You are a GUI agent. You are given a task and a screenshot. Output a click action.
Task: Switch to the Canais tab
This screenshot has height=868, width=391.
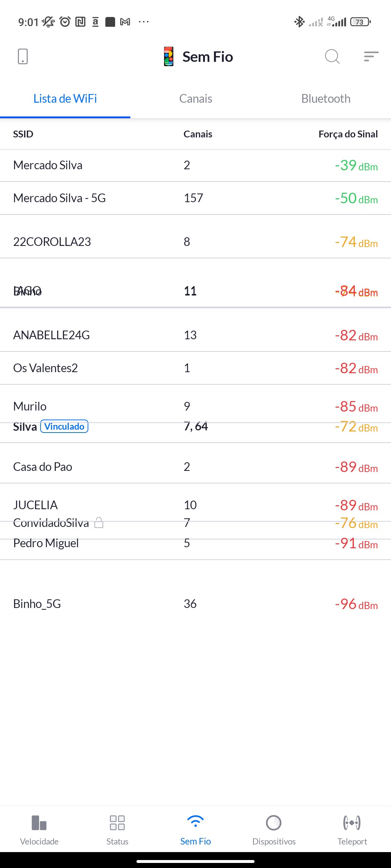(195, 99)
